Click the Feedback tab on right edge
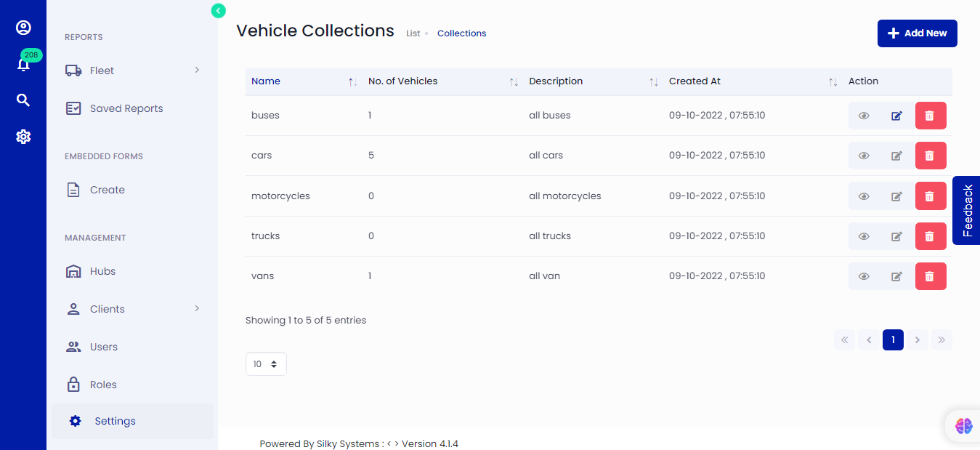 click(x=966, y=211)
